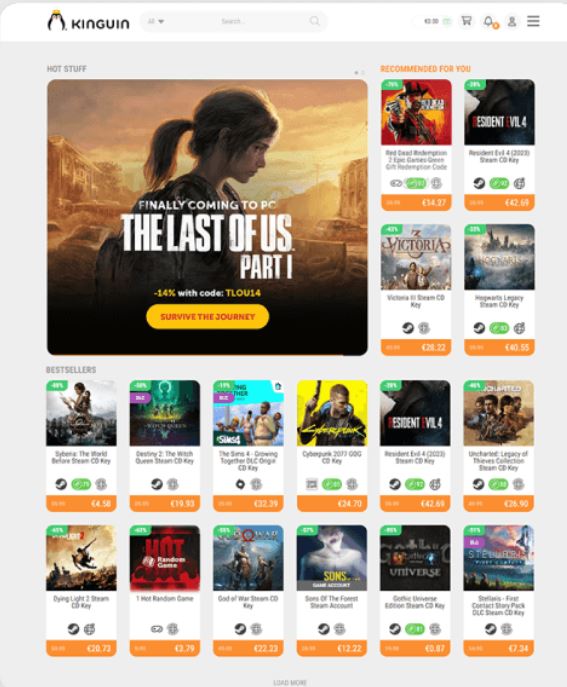Click Survive the Journey button
This screenshot has width=567, height=687.
pos(207,316)
